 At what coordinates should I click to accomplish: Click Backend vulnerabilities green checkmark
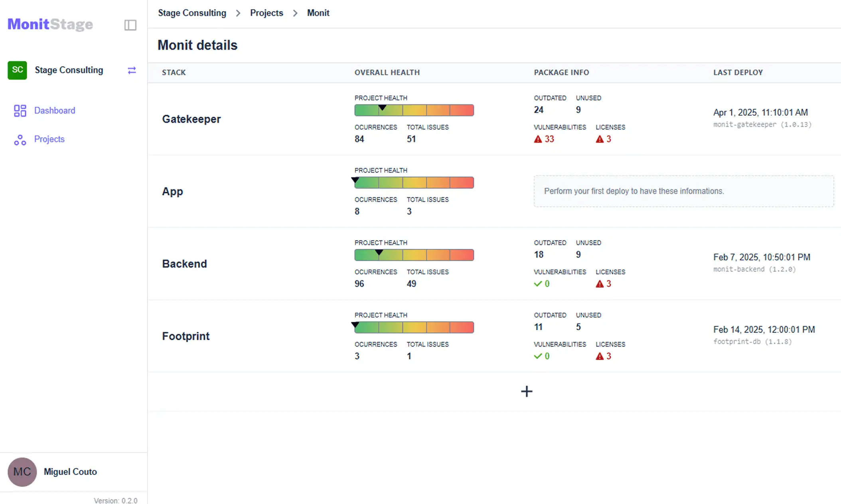[x=538, y=284]
